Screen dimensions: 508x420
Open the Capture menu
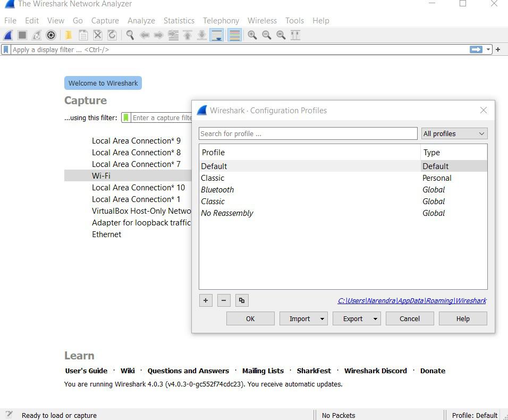pos(105,20)
